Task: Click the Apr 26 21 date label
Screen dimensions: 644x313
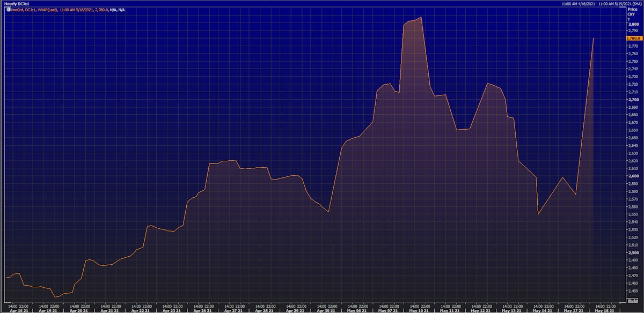Action: [x=202, y=310]
